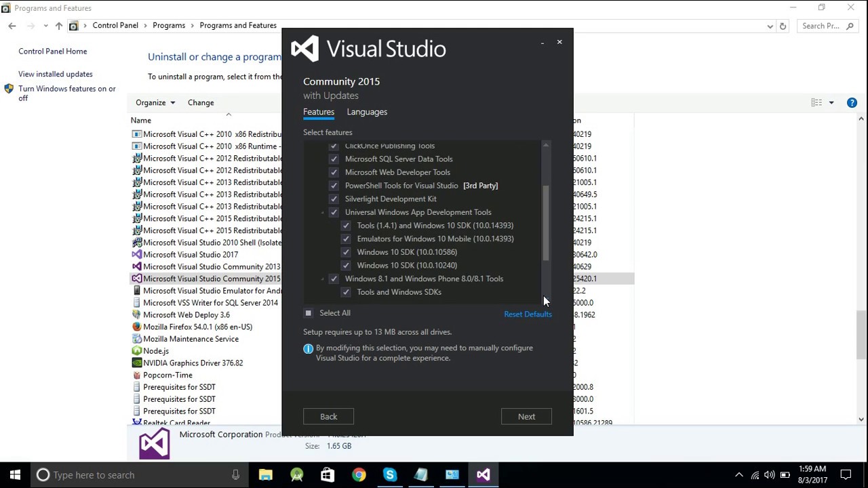This screenshot has height=488, width=868.
Task: Uncheck Windows 8.1 and Windows Phone 8.0/8.1 Tools
Action: [334, 279]
